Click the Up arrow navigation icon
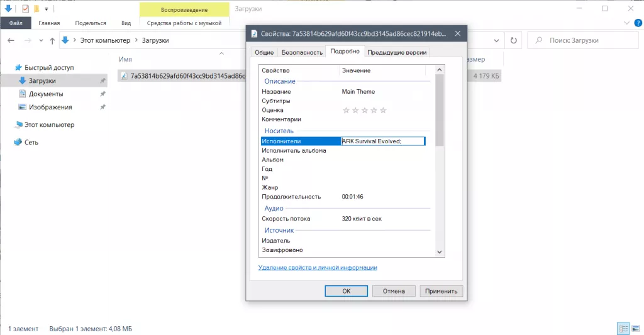The height and width of the screenshot is (335, 644). (51, 40)
